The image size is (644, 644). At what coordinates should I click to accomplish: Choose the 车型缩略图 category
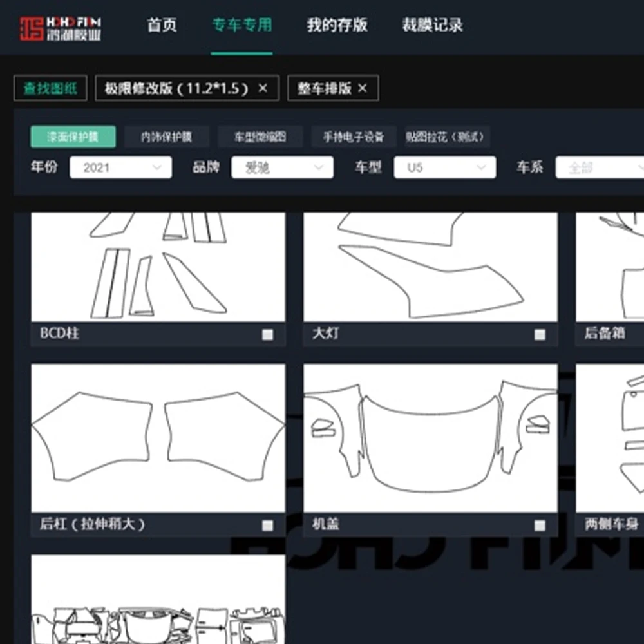coord(260,137)
